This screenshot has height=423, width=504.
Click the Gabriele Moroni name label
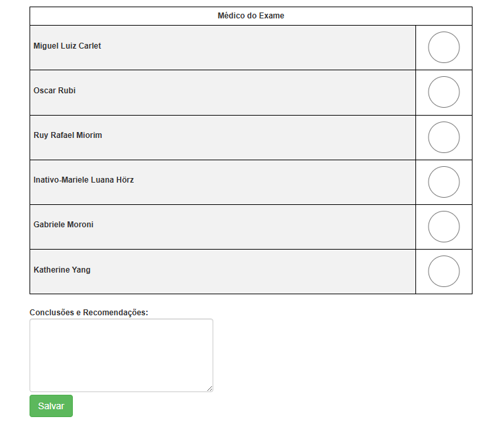[x=63, y=225]
